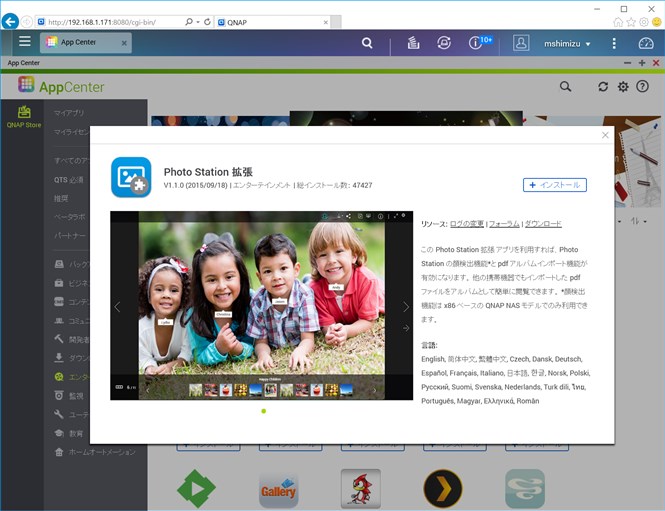This screenshot has height=511, width=665.
Task: Close App Center window with red X
Action: pos(656,63)
